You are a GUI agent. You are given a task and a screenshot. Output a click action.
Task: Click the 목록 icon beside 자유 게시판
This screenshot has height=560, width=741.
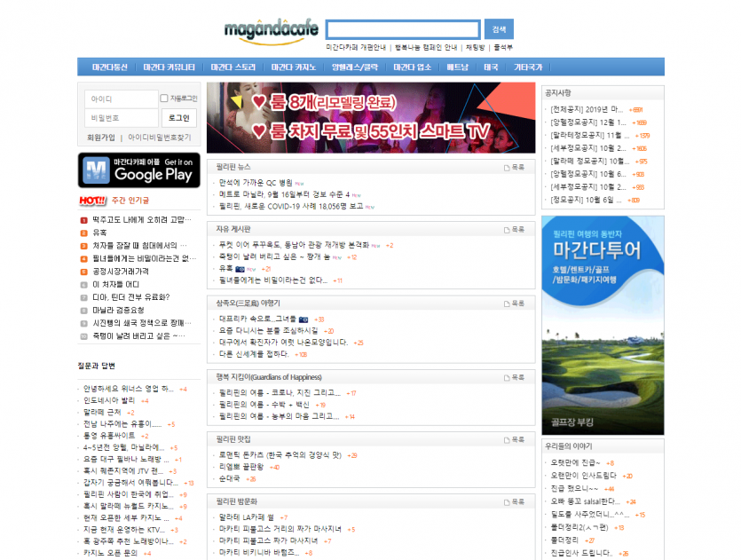tap(515, 230)
